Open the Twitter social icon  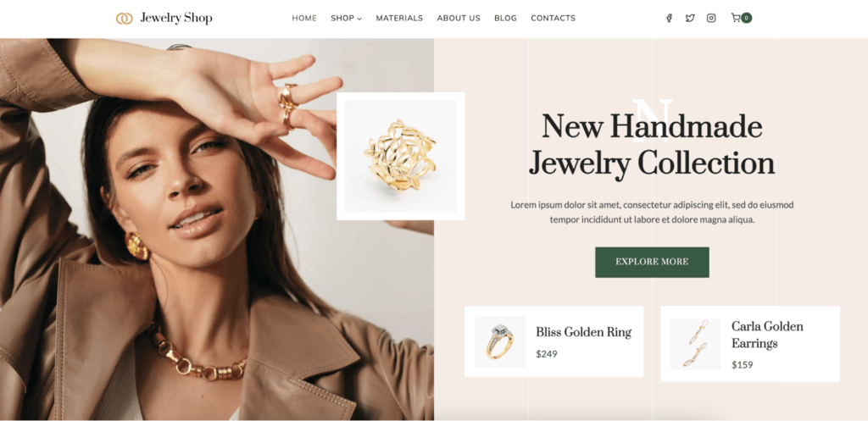(690, 19)
